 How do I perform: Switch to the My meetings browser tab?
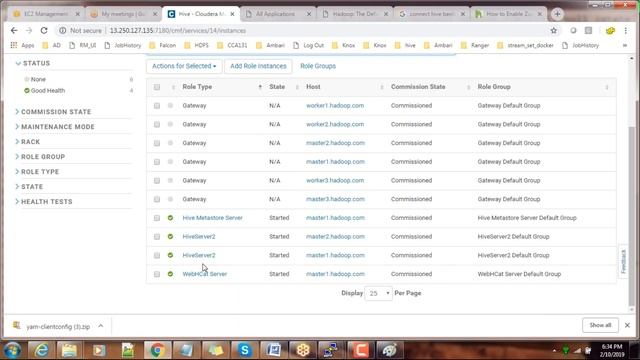[123, 14]
